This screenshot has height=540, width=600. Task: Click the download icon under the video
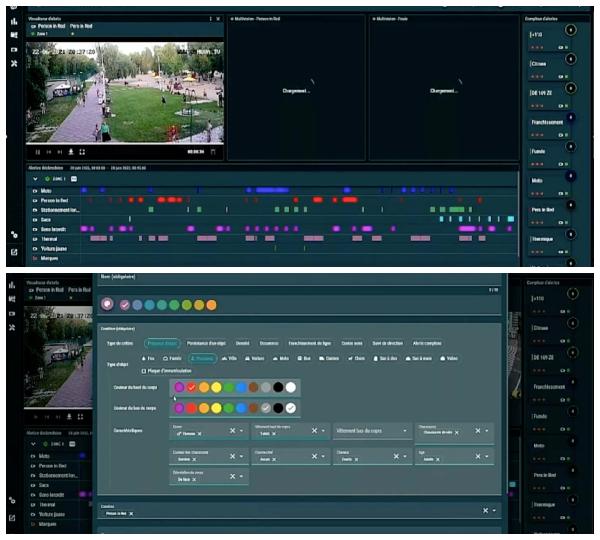[70, 151]
